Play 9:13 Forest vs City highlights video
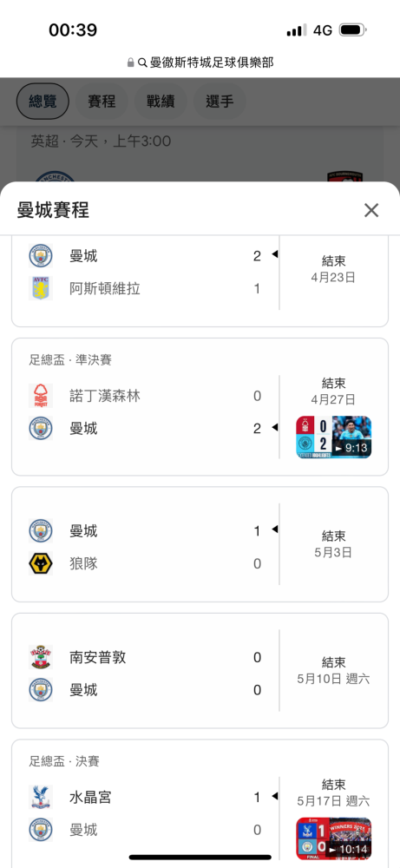Screen dimensions: 400x868 coord(333,437)
